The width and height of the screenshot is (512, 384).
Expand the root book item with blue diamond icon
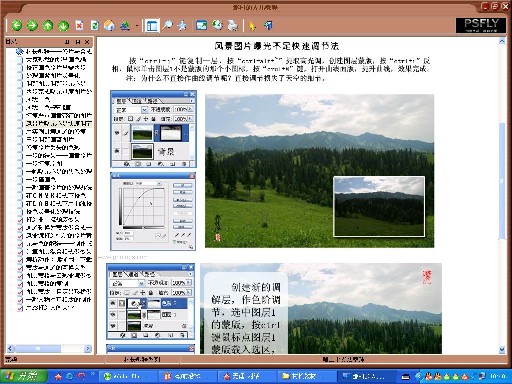[20, 51]
